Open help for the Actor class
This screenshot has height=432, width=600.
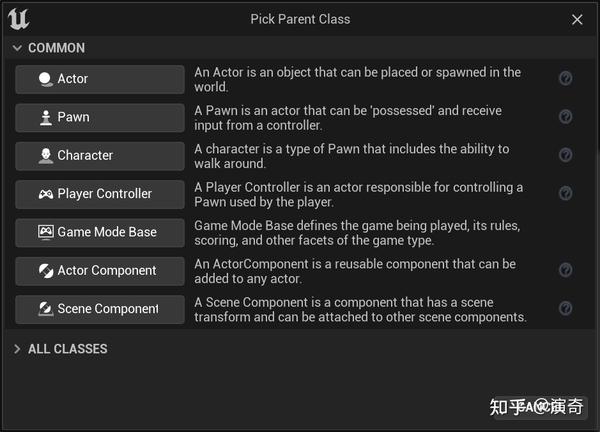[565, 79]
